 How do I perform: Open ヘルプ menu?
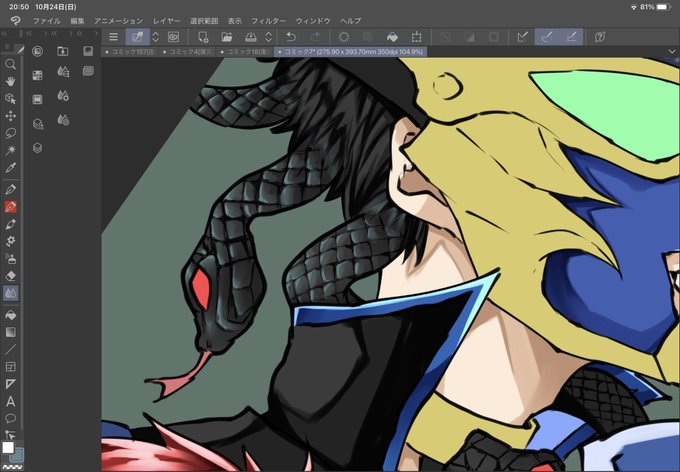(351, 21)
